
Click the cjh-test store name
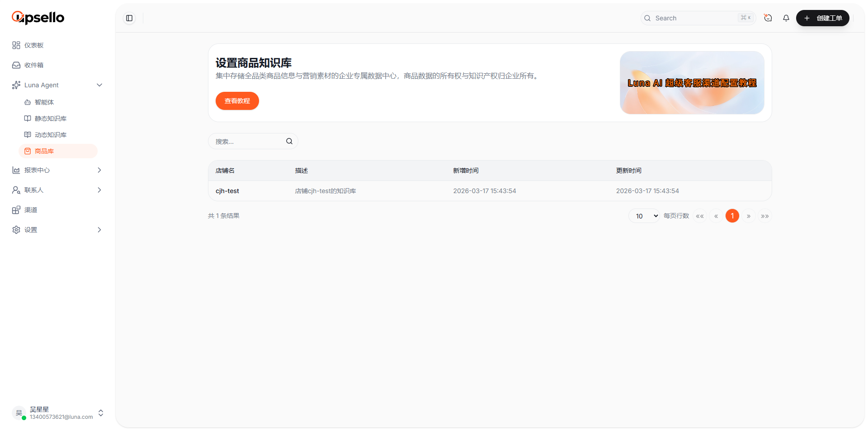click(x=227, y=191)
